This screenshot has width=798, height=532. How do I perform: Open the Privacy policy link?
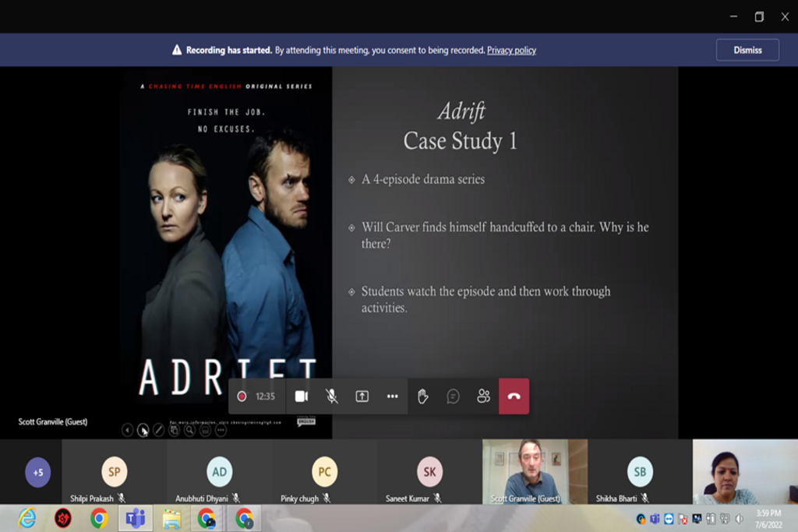click(511, 51)
